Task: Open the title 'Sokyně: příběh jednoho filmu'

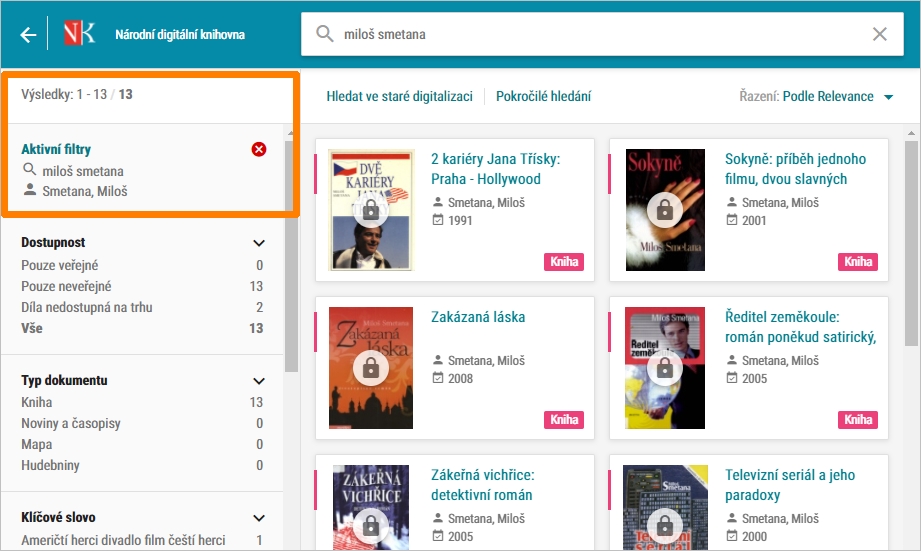Action: click(795, 169)
